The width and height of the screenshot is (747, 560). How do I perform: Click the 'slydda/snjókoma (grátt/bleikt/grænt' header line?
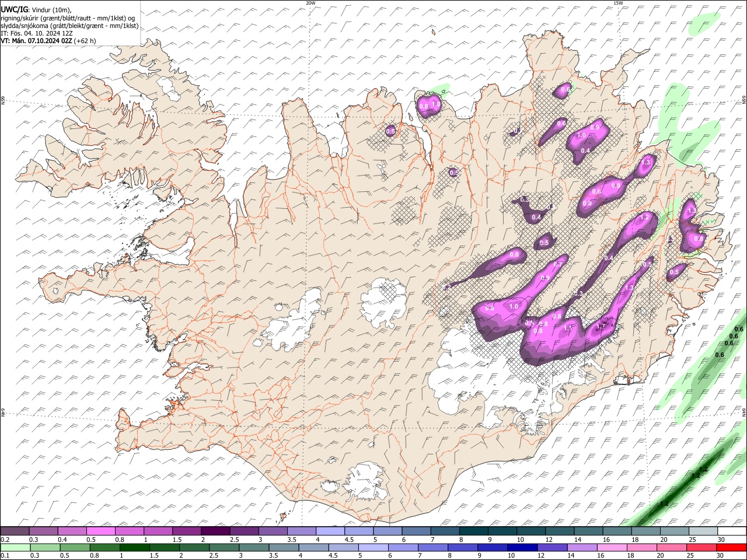[69, 26]
